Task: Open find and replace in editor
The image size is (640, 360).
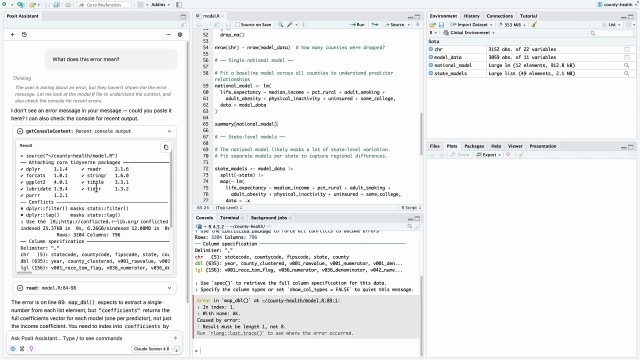Action: tap(280, 24)
